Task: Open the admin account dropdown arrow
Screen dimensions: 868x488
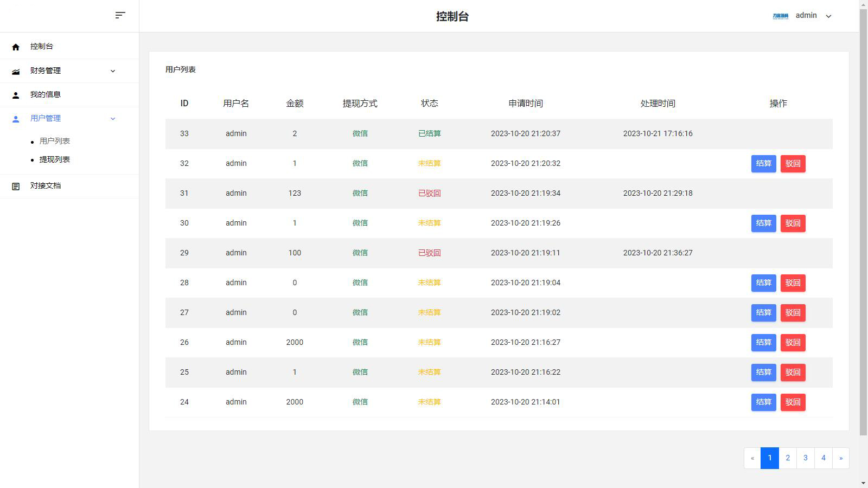Action: [x=828, y=16]
